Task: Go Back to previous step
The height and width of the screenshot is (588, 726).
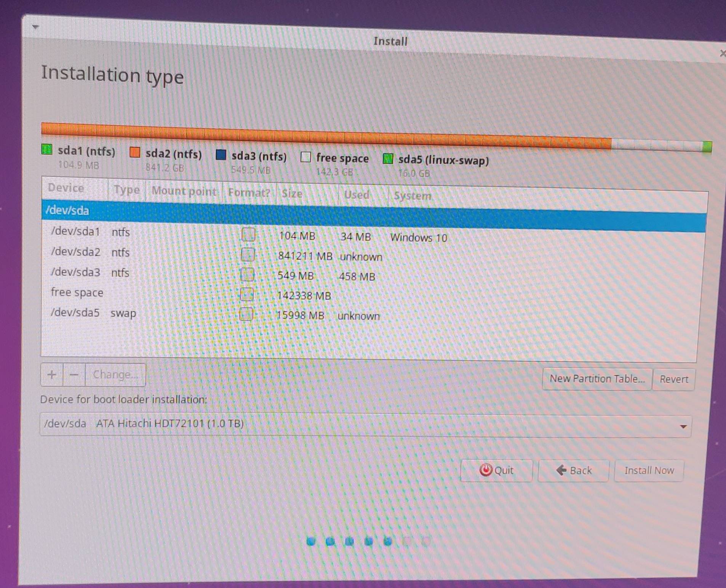Action: 574,471
